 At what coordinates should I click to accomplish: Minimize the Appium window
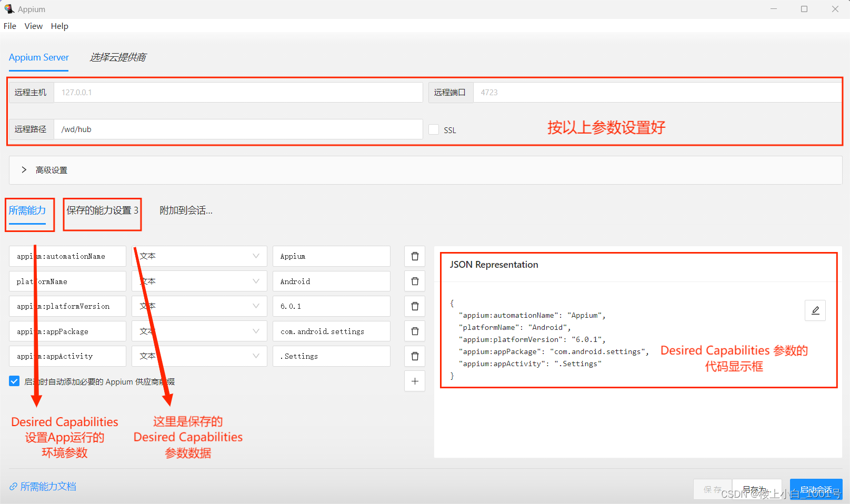[774, 9]
